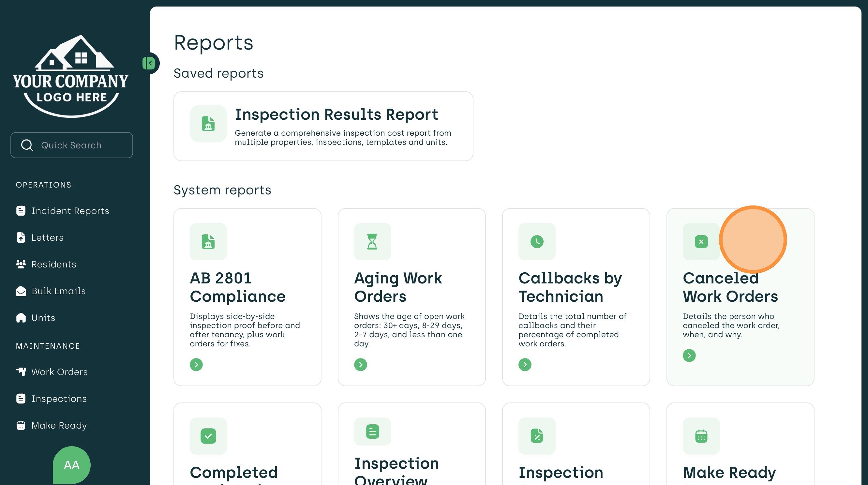This screenshot has width=868, height=485.
Task: Open Work Orders from the Maintenance menu
Action: (59, 372)
